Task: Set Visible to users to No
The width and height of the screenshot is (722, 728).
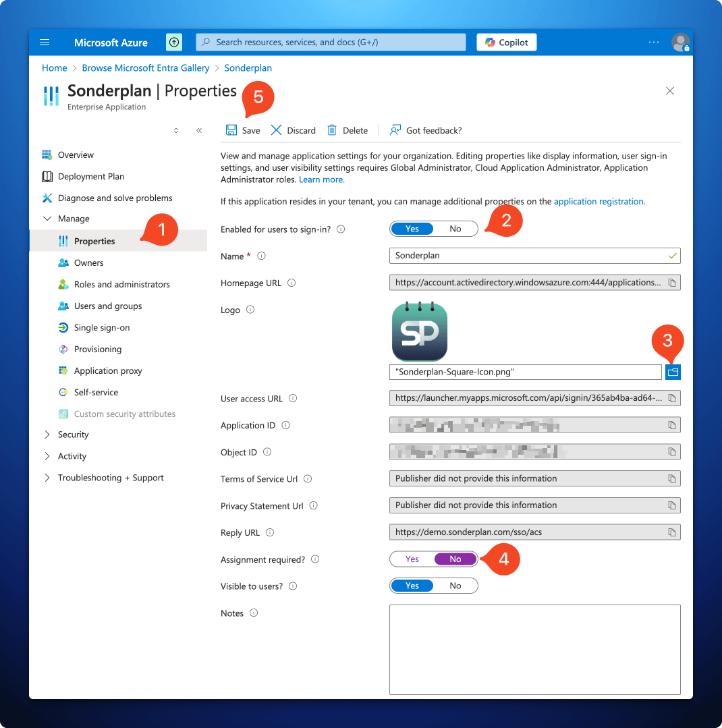Action: [455, 585]
